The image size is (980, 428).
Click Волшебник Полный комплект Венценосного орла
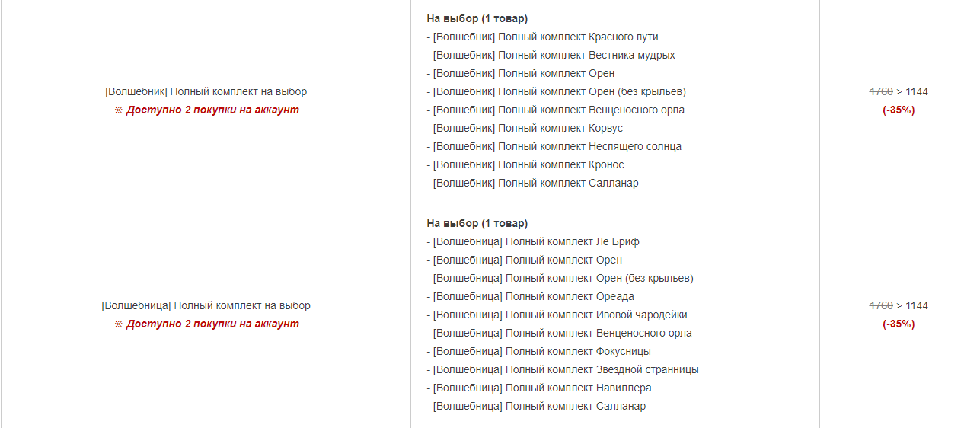point(556,110)
